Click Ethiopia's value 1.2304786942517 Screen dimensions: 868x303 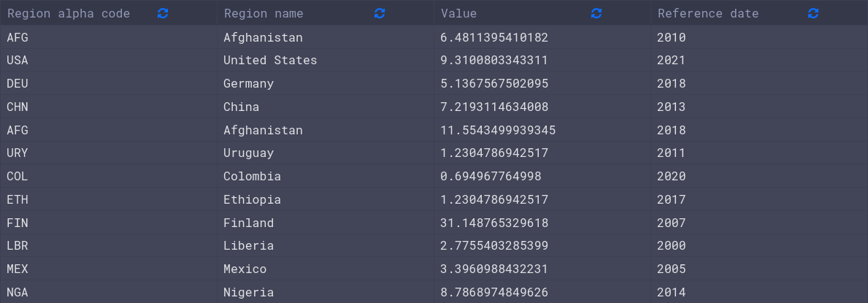tap(494, 199)
